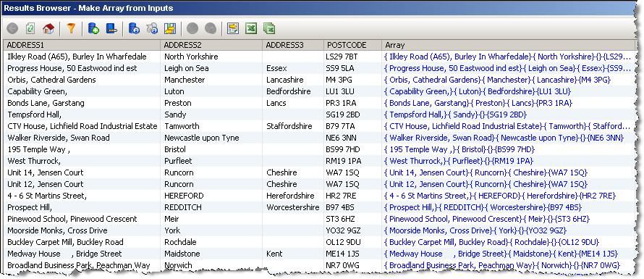Viewport: 644px width, 279px height.
Task: Click the POSTCODE column header
Action: pos(352,45)
